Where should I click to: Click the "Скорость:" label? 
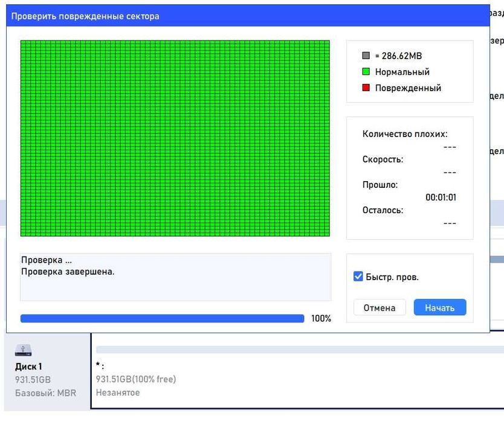383,159
